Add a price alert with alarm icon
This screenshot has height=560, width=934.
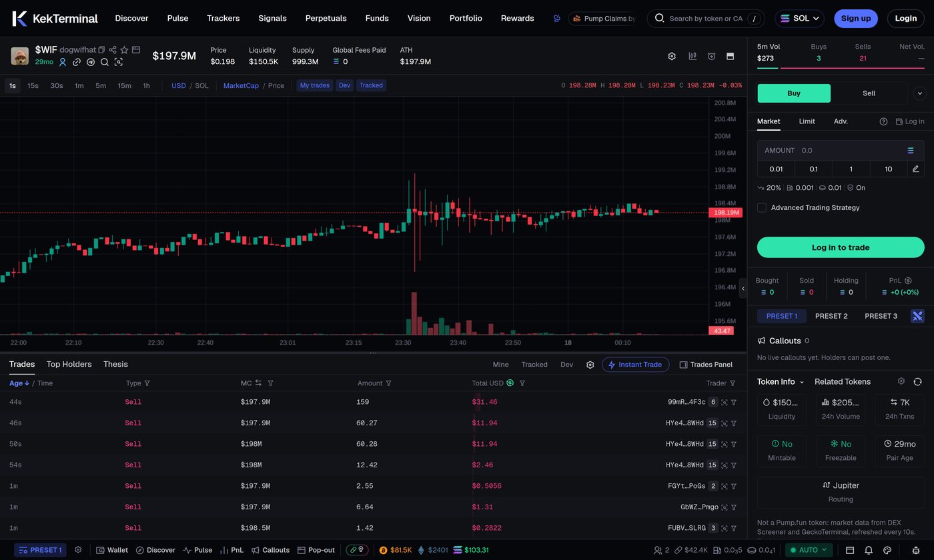(x=712, y=56)
